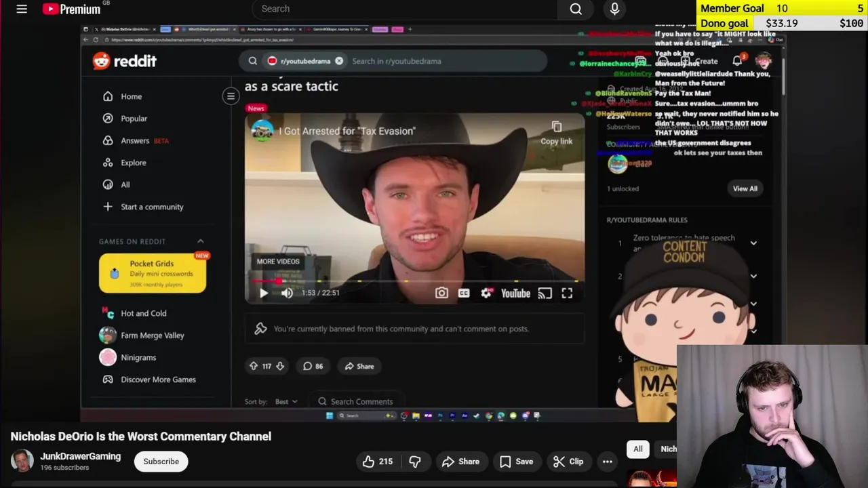This screenshot has height=488, width=868.
Task: Save the video to a playlist
Action: click(x=517, y=462)
